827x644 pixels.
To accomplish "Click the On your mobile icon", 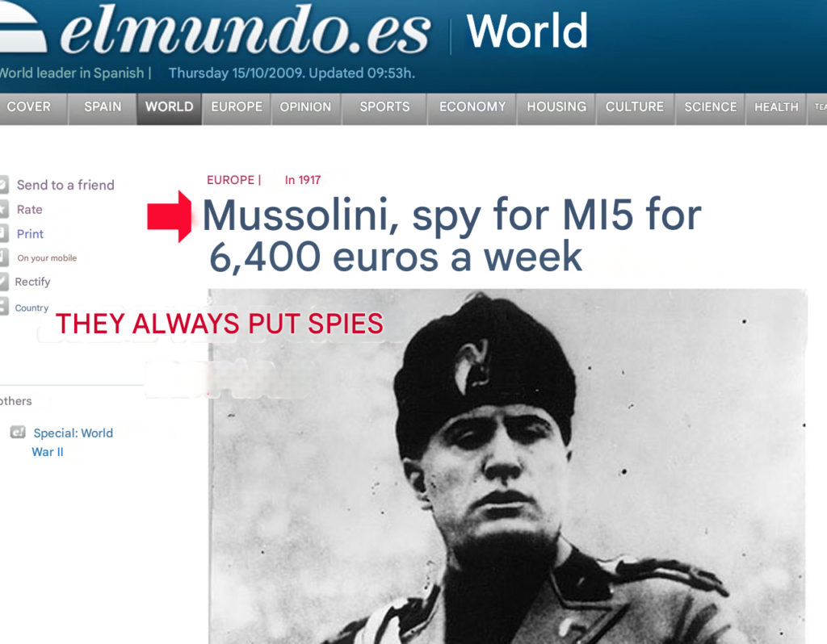I will tap(4, 257).
